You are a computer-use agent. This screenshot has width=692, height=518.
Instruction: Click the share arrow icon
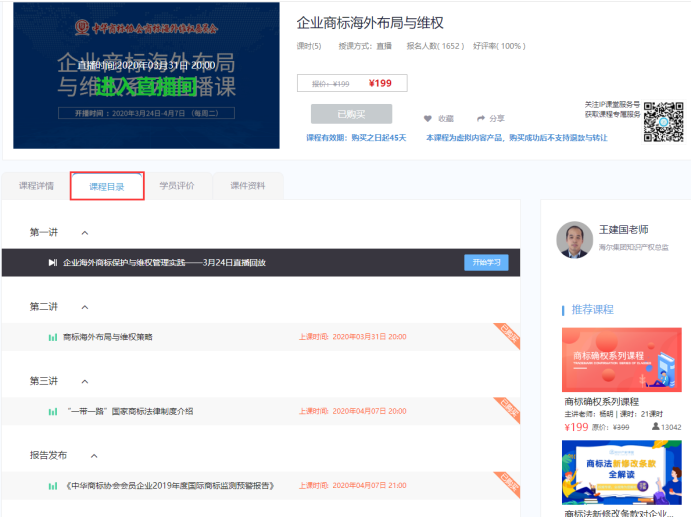coord(481,118)
